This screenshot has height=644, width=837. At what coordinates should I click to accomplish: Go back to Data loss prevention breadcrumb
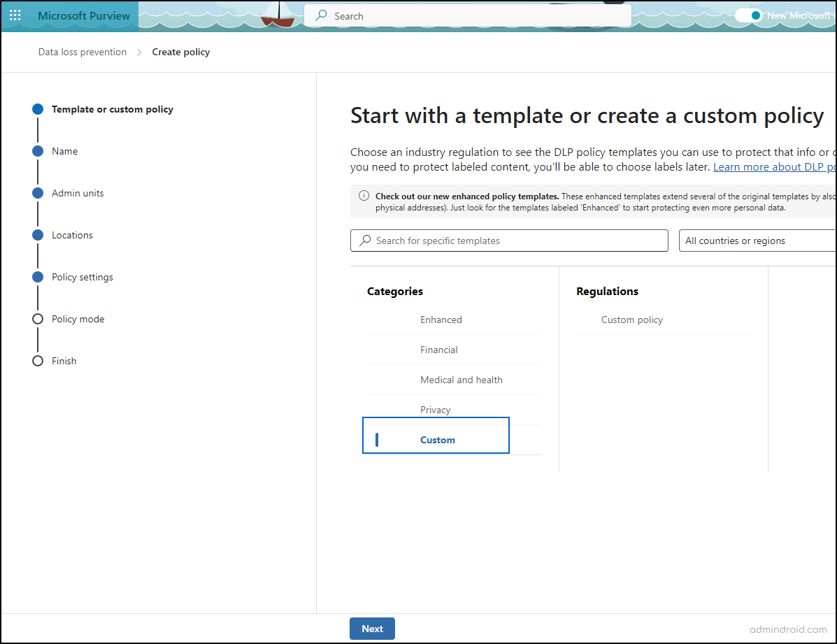tap(82, 52)
